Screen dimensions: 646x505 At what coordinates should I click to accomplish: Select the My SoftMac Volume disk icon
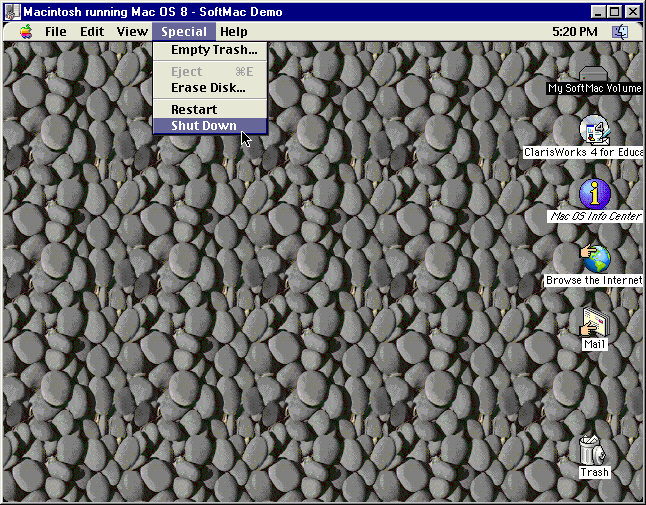(x=593, y=73)
